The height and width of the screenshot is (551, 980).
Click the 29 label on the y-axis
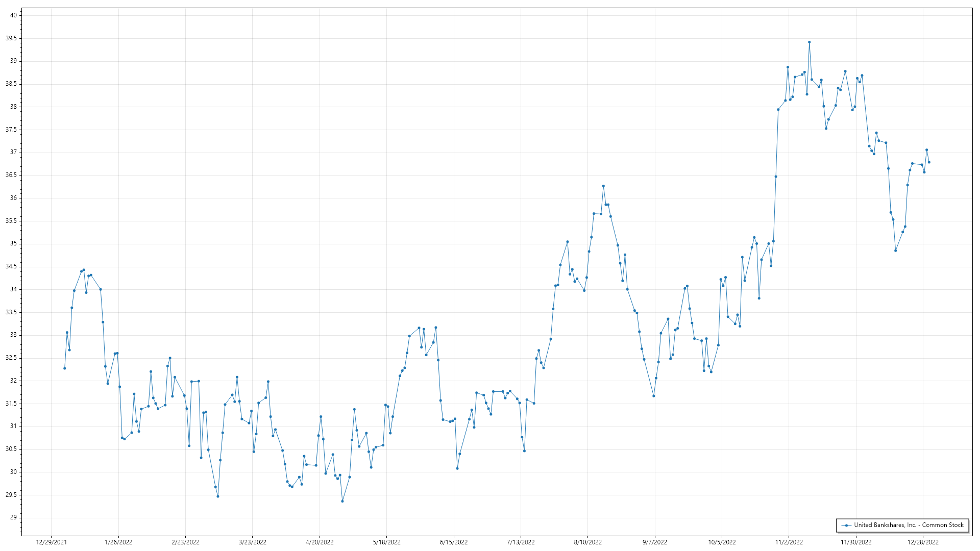click(13, 517)
